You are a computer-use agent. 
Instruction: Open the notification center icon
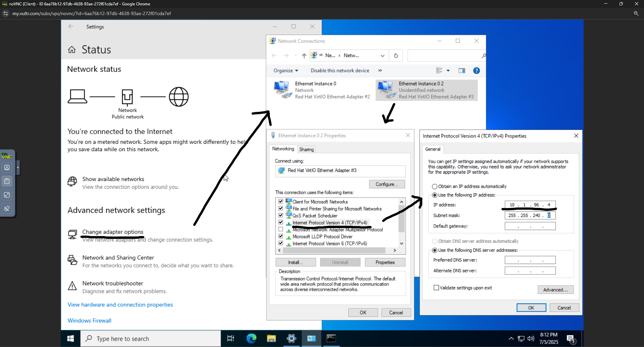(571, 339)
